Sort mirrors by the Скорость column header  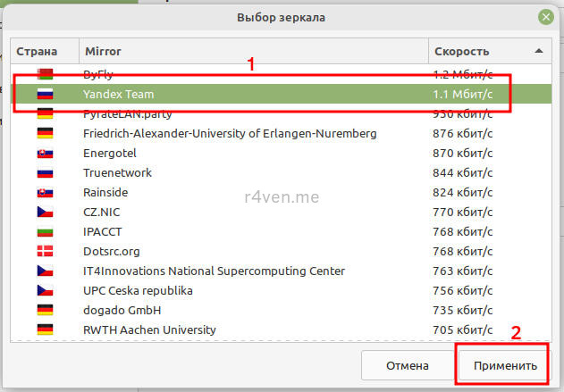click(474, 52)
